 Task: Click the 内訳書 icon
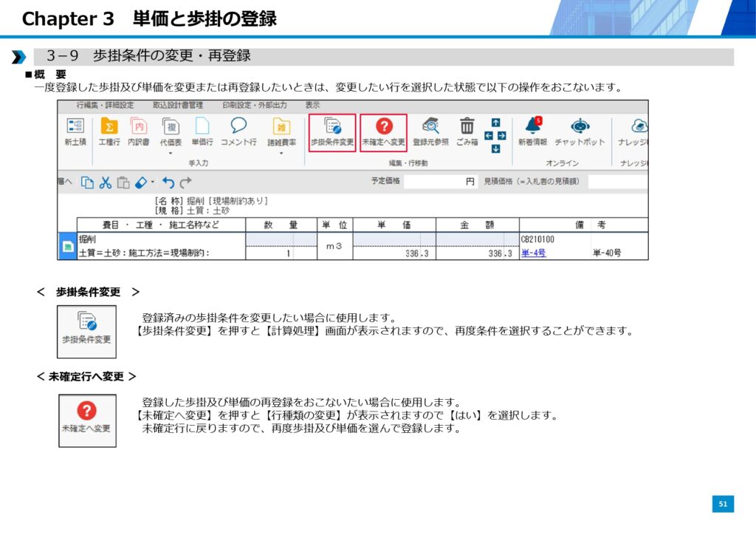click(x=139, y=127)
